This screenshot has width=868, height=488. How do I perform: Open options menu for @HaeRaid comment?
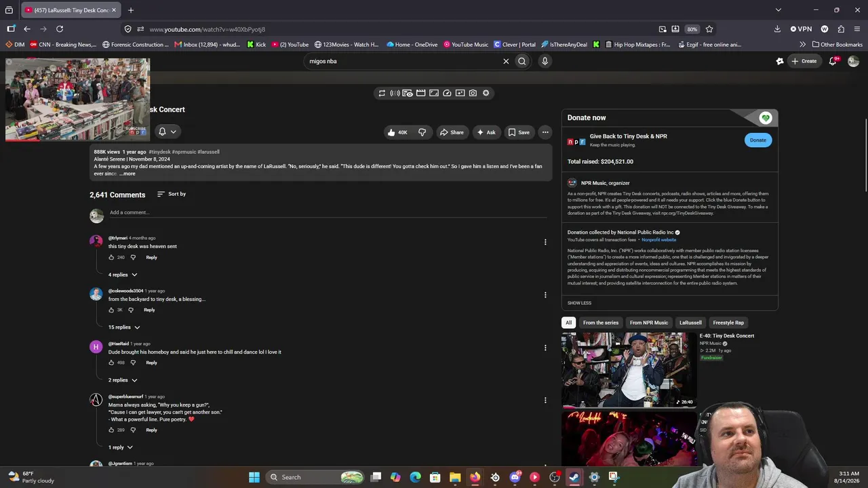545,348
